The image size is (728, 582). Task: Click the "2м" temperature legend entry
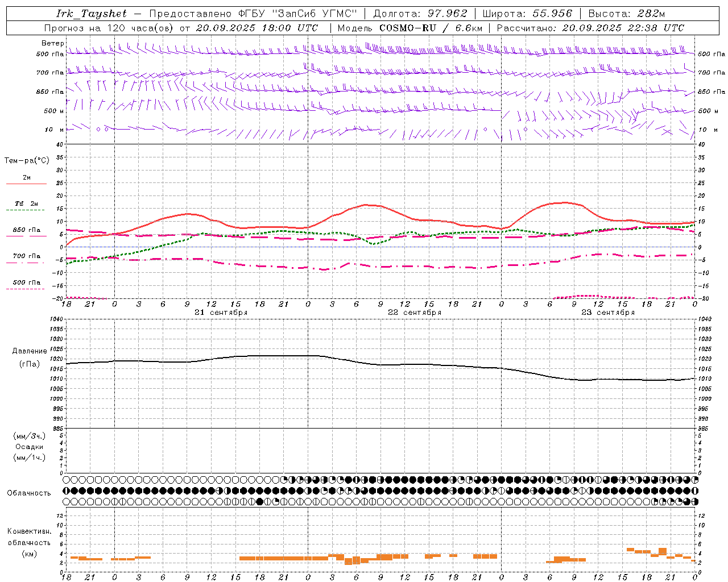coord(27,177)
